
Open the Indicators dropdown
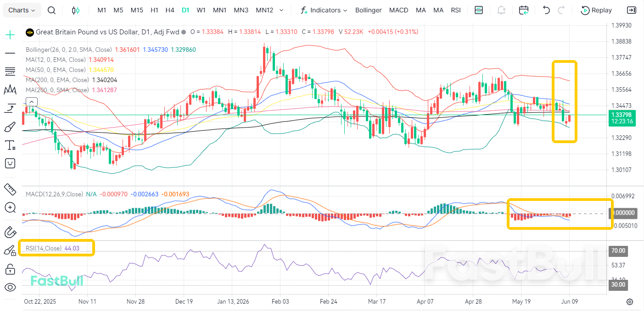[x=324, y=10]
